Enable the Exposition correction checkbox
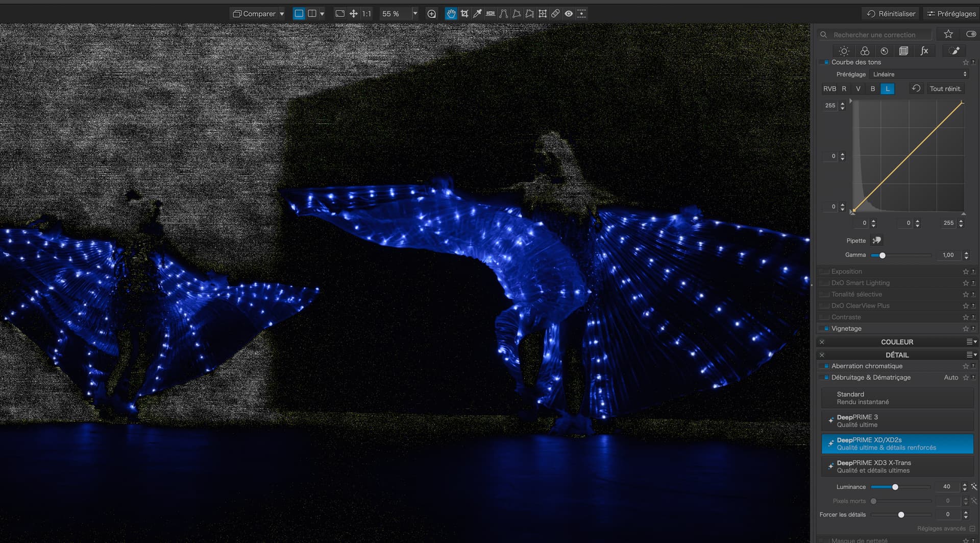Image resolution: width=980 pixels, height=543 pixels. [x=826, y=272]
